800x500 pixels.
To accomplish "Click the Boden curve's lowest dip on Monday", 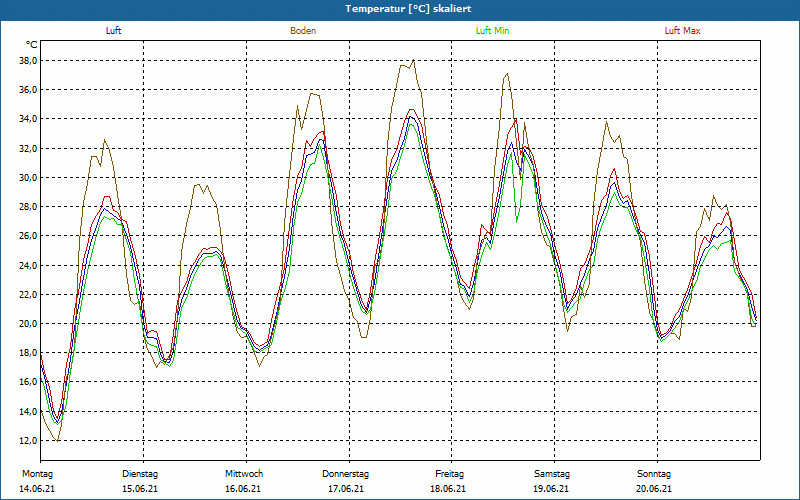I will 58,440.
